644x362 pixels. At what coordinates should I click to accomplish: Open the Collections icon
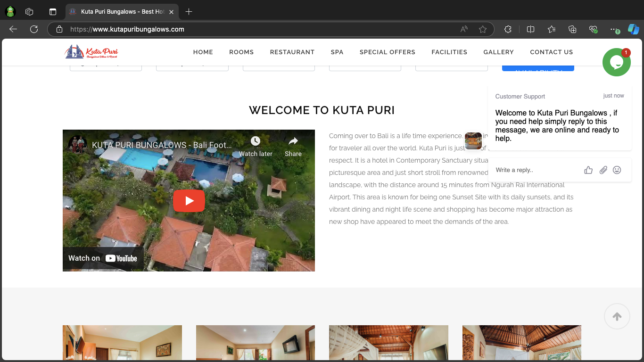point(572,29)
